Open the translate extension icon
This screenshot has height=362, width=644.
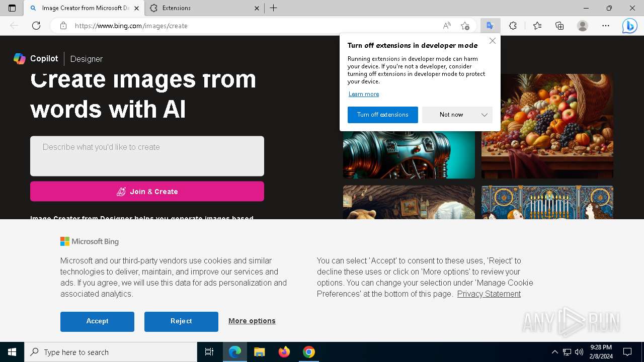tap(490, 26)
